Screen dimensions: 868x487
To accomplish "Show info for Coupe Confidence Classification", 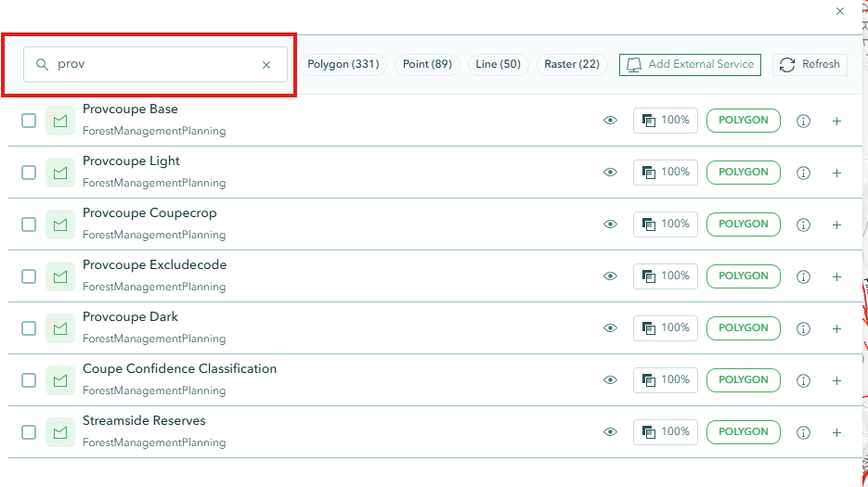I will pos(803,380).
